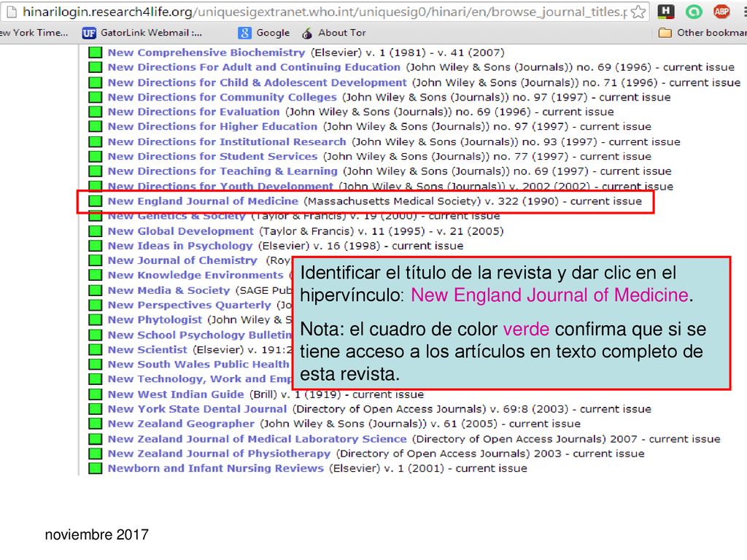Screen dimensions: 747x560
Task: Click the bookmark star in address bar
Action: [x=638, y=12]
